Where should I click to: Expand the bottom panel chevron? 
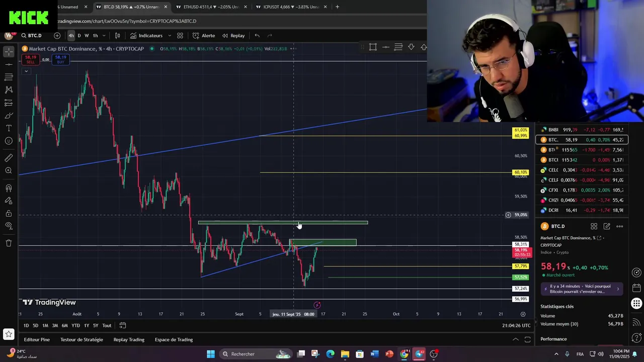[x=515, y=340]
